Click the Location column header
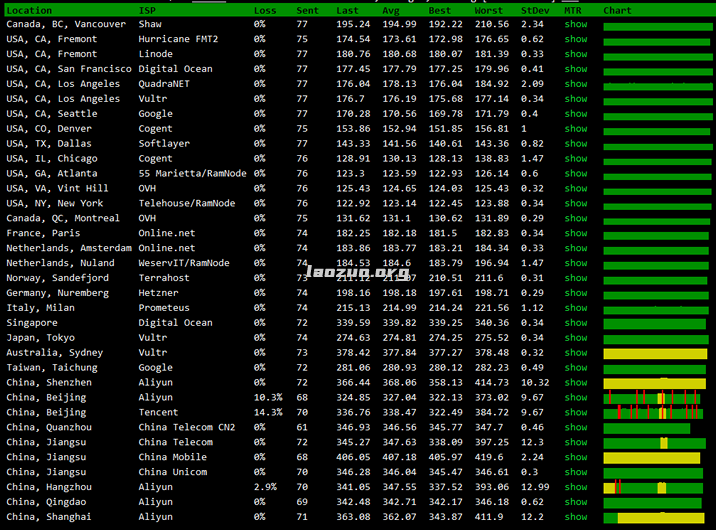Image resolution: width=716 pixels, height=530 pixels. click(29, 10)
